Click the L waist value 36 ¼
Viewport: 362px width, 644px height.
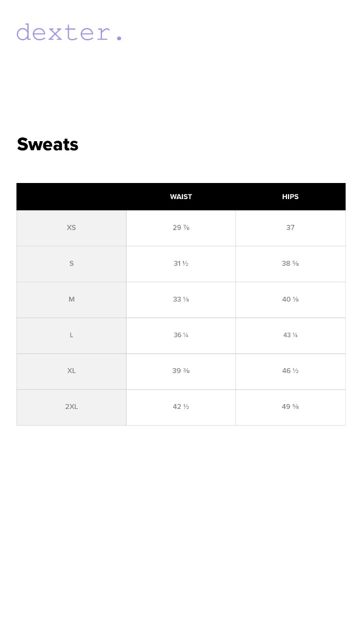181,335
